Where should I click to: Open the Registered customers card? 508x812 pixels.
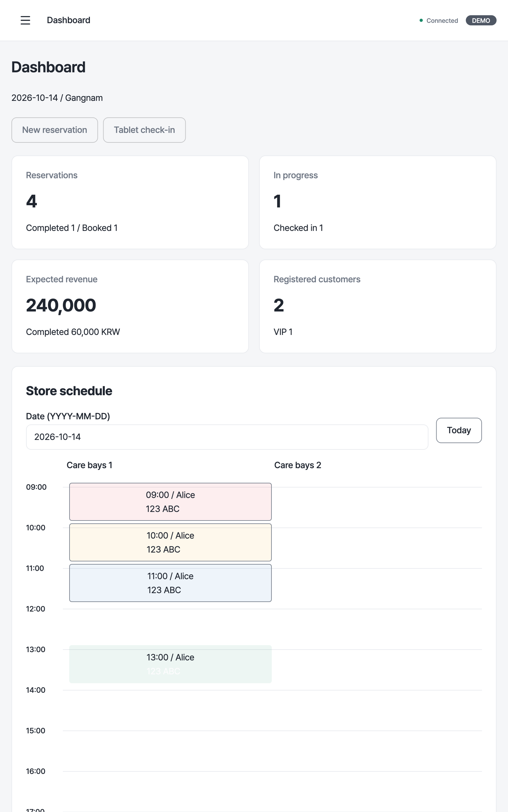[x=378, y=306]
